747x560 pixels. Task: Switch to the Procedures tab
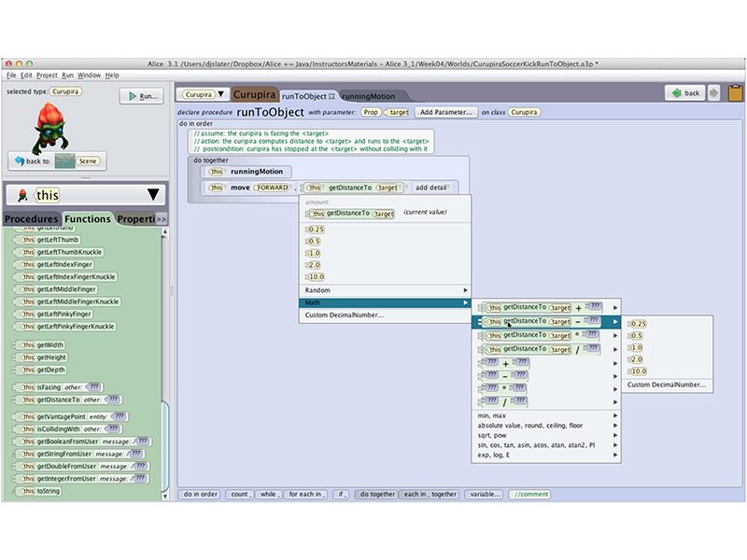32,218
